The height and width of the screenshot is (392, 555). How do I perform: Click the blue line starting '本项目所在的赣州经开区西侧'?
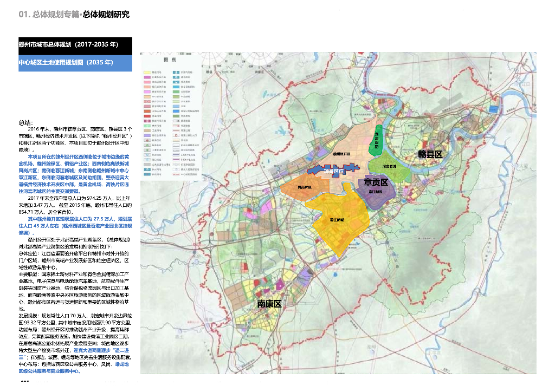[x=78, y=156]
